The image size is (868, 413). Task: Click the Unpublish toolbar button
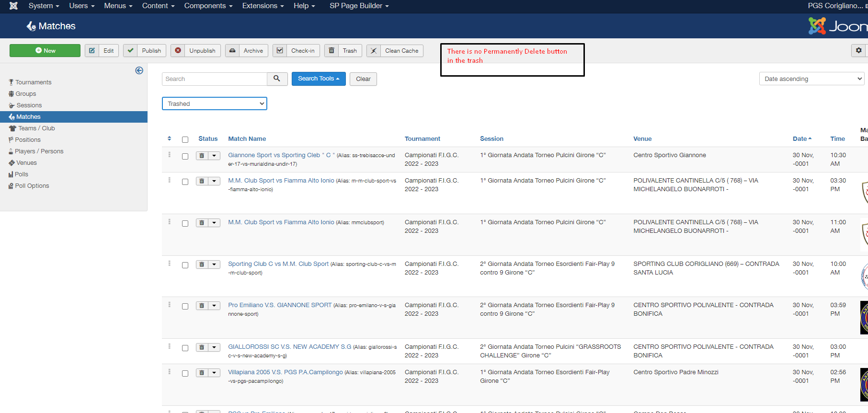195,51
